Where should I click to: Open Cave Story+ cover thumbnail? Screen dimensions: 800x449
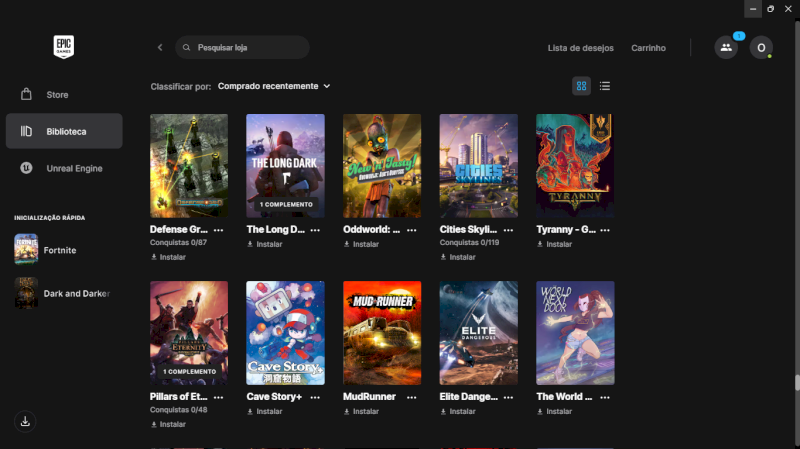click(285, 333)
